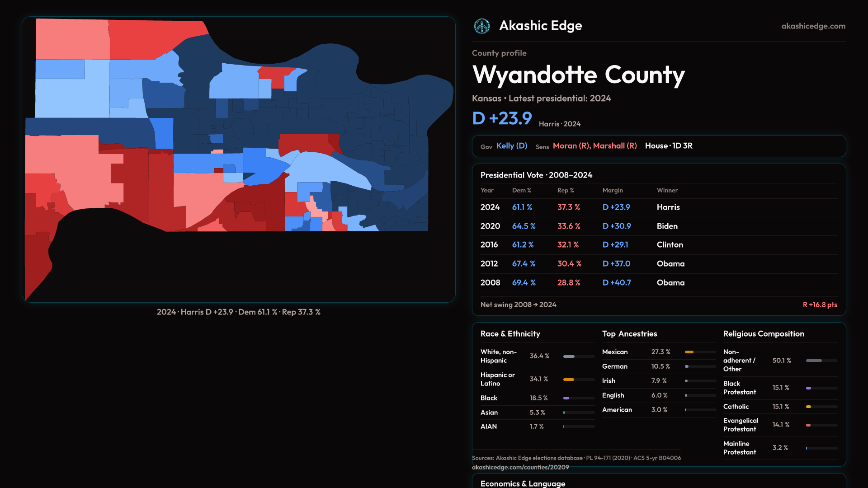Click the Black Protestant purple bar

(809, 388)
